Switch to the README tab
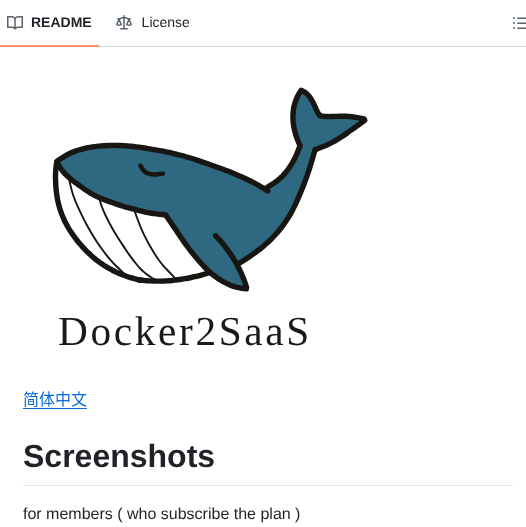This screenshot has height=527, width=526. (49, 23)
